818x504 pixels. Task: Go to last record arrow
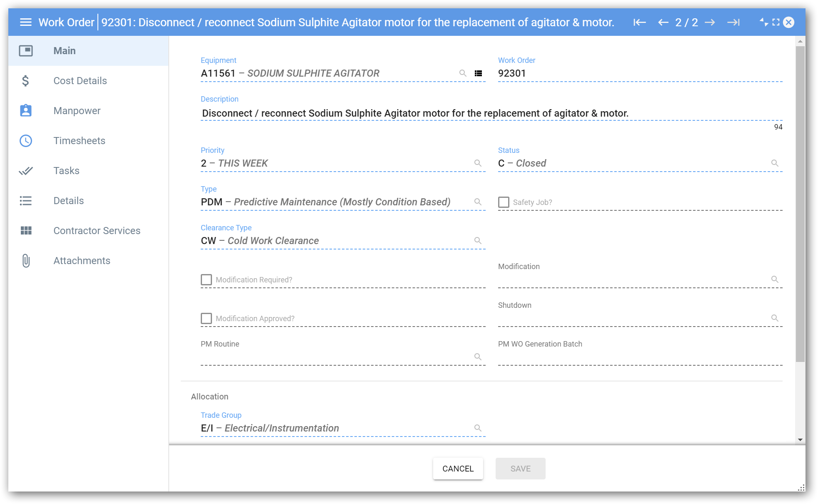point(733,22)
